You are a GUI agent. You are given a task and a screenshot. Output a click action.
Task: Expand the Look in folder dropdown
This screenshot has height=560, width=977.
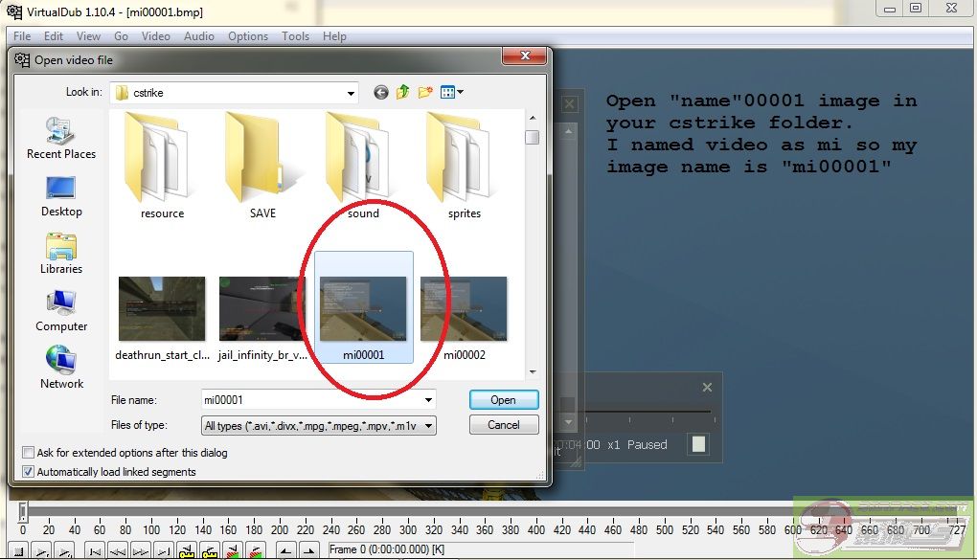tap(351, 93)
